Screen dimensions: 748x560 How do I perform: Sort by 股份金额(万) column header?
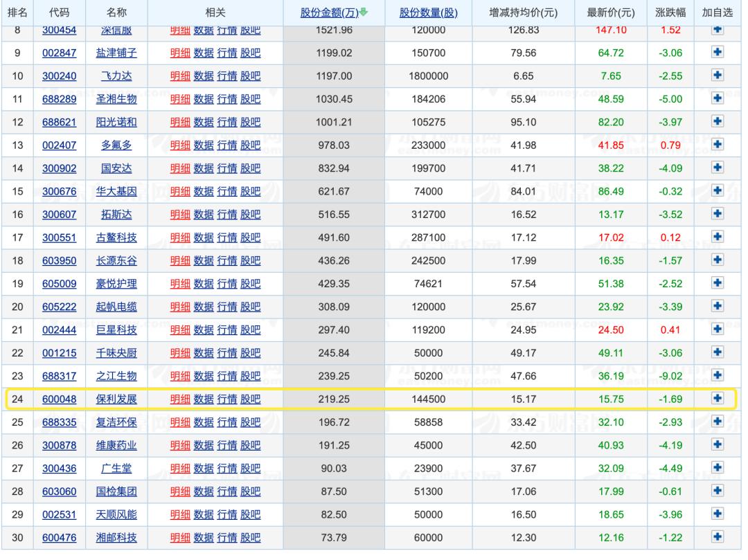coord(329,13)
